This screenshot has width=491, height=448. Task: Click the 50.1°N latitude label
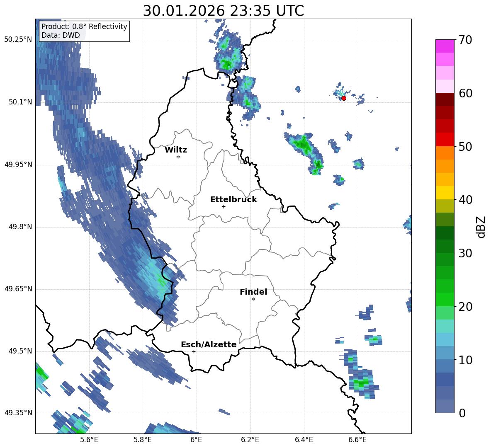point(20,102)
